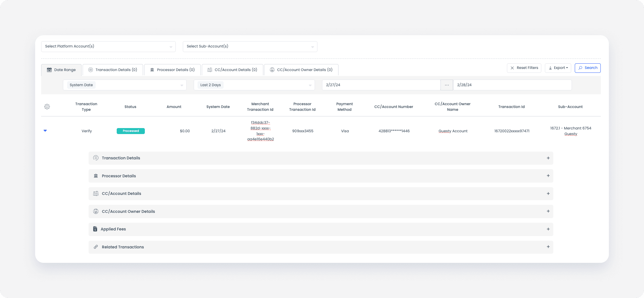Click the CC/Account Owner Details section person icon
Viewport: 644px width, 298px height.
tap(96, 211)
